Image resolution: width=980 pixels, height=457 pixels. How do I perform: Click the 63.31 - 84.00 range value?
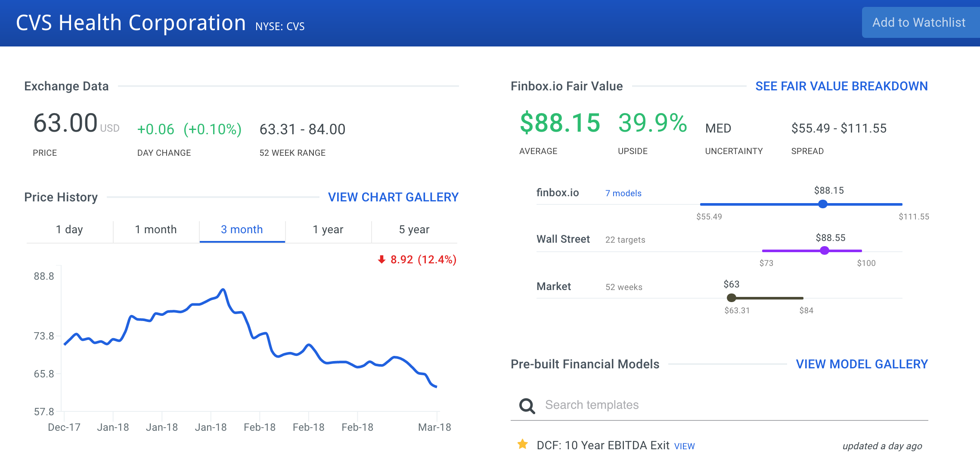pos(302,129)
